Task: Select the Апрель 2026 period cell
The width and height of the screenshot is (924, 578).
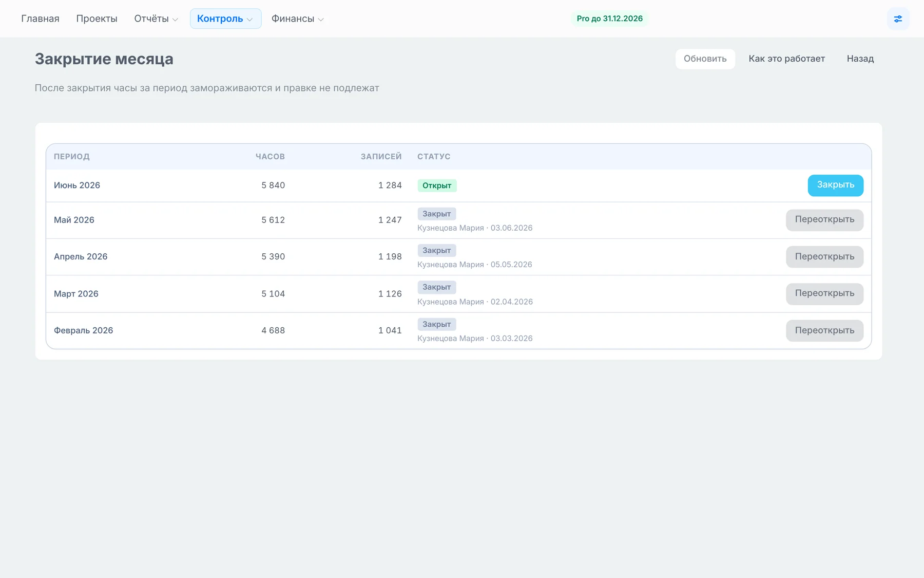Action: pos(81,256)
